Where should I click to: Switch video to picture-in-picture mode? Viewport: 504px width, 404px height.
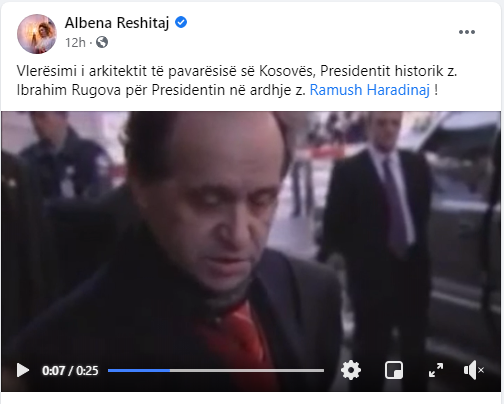pos(394,370)
